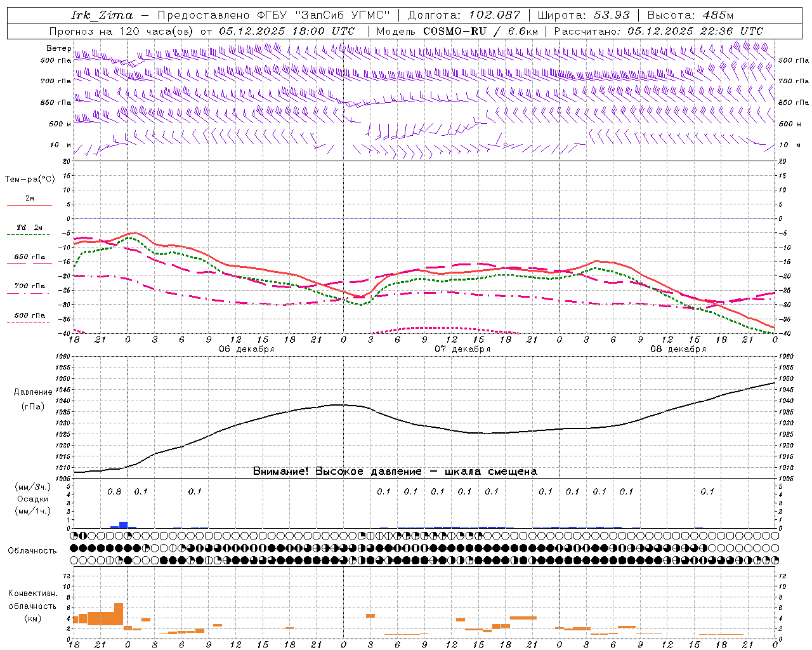Select the 'Широта: 53.93' latitude value

pyautogui.click(x=584, y=15)
